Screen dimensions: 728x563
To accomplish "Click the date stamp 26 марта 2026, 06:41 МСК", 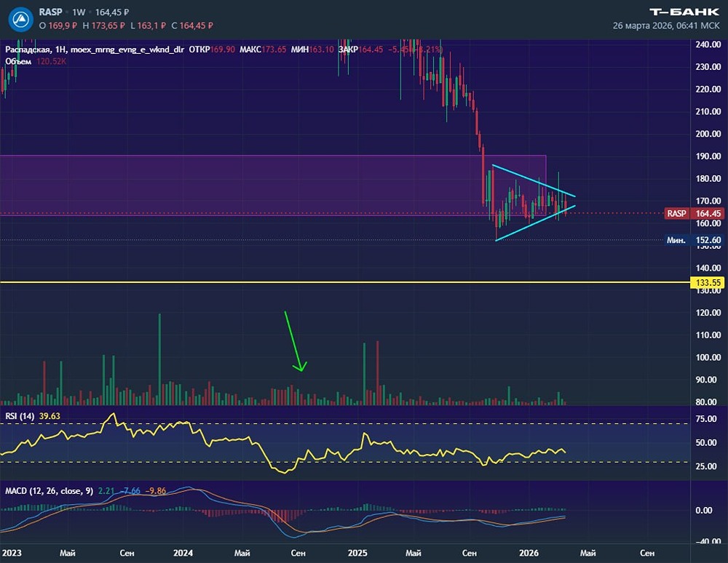I will pyautogui.click(x=666, y=25).
